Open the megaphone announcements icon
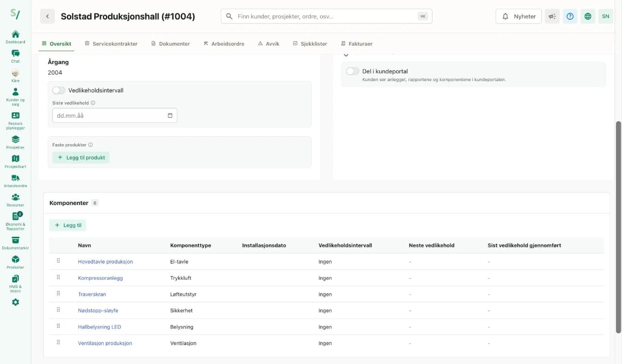The image size is (622, 364). coord(552,16)
